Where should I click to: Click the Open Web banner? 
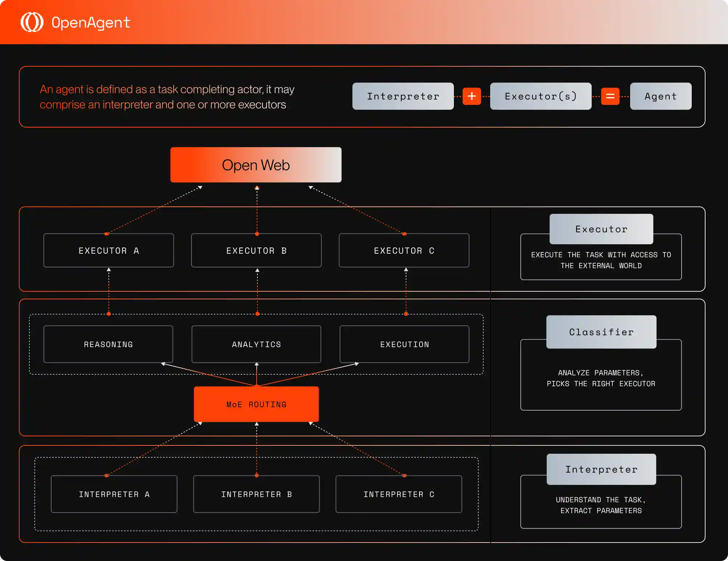click(256, 165)
